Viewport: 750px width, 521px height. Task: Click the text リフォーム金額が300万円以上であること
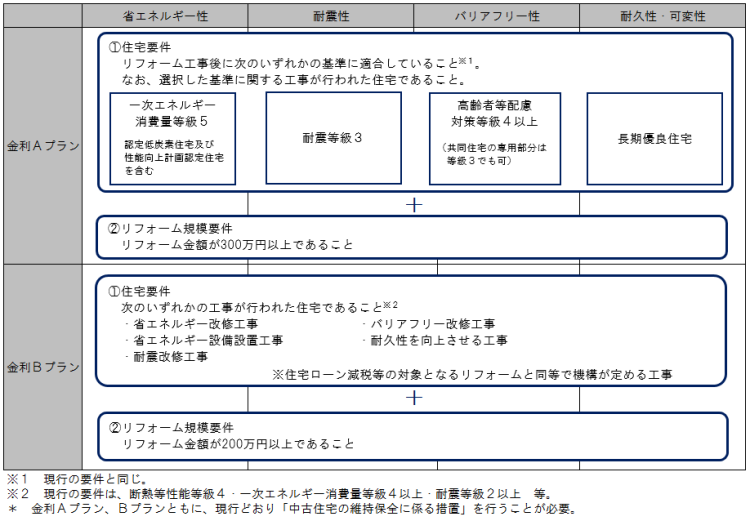(x=237, y=245)
